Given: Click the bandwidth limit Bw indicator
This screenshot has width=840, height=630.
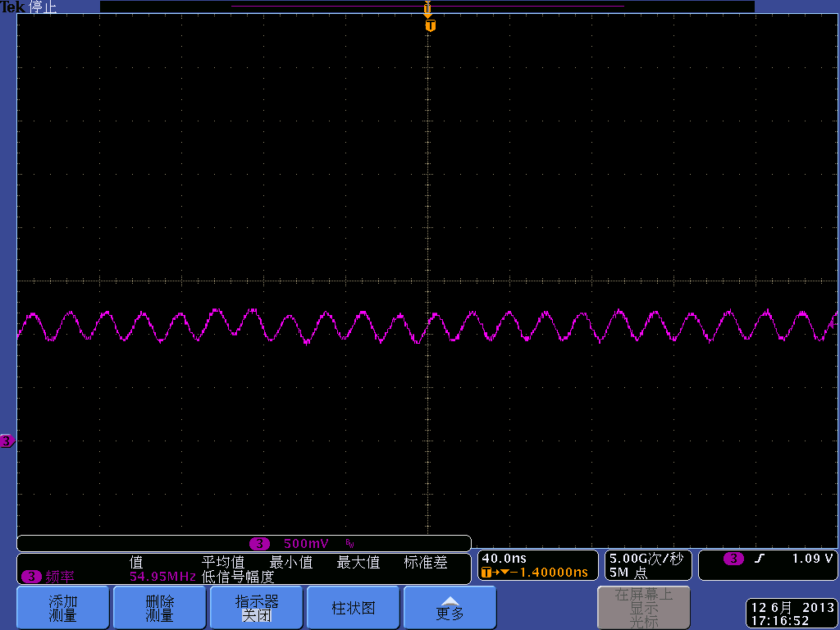Looking at the screenshot, I should pos(349,545).
